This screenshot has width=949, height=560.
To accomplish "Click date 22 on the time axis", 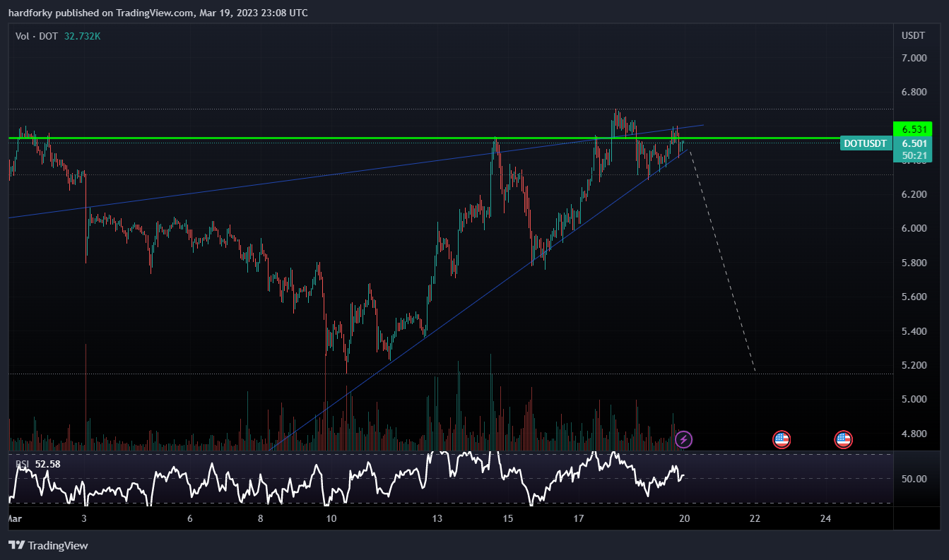I will point(755,518).
